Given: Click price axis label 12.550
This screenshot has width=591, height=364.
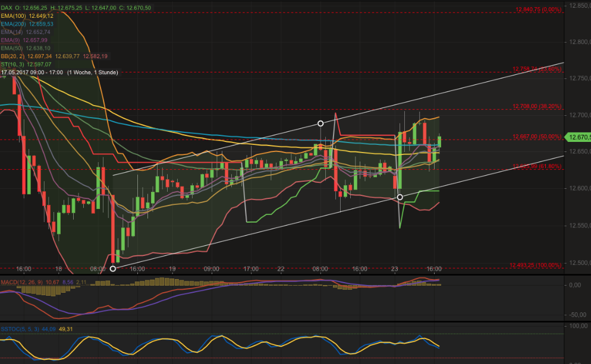Looking at the screenshot, I should 579,226.
